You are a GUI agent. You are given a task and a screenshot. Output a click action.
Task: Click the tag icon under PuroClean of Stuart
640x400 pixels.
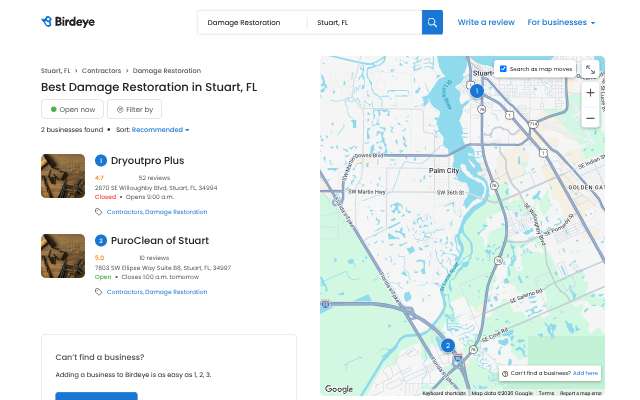(98, 292)
